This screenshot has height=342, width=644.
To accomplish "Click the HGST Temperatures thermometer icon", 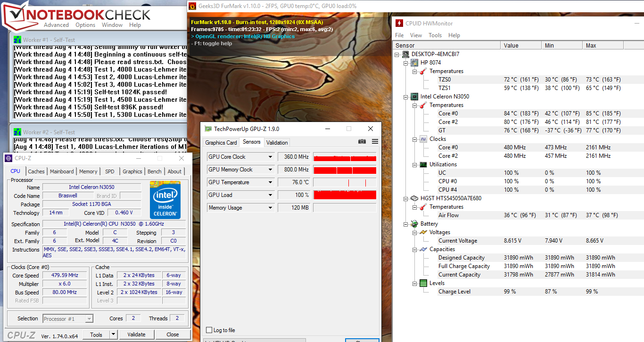I will click(x=423, y=207).
